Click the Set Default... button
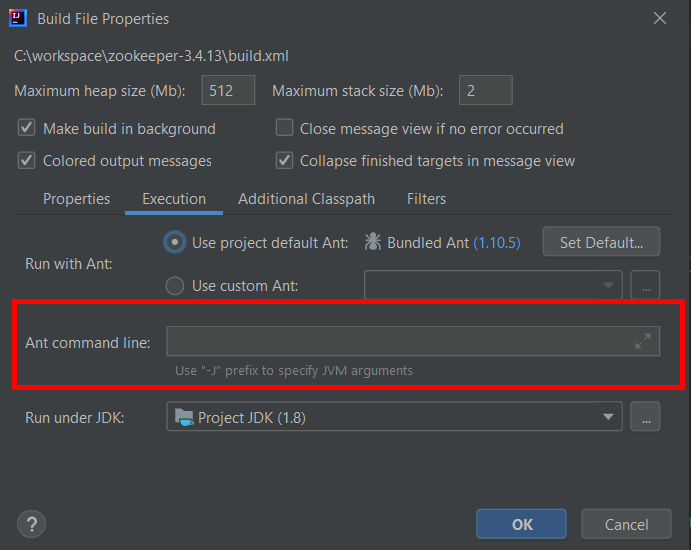The image size is (691, 550). 601,242
